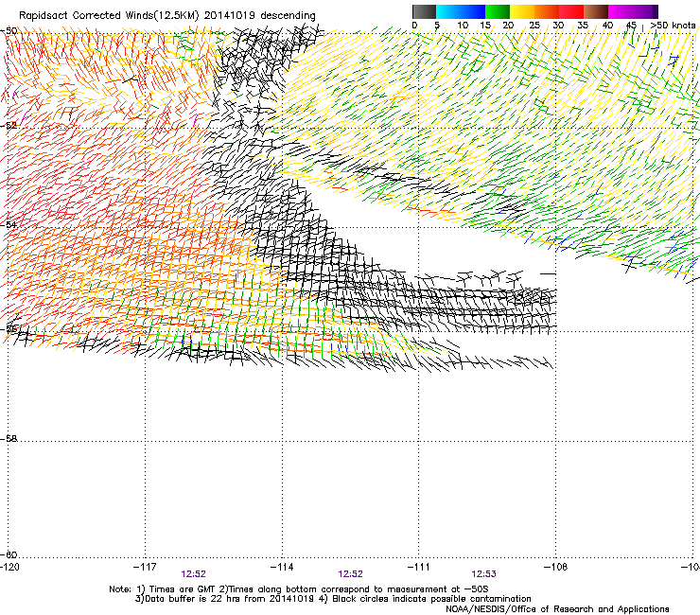Viewport: 700px width, 615px height.
Task: Click the gray 0-5 knots legend swatch
Action: point(424,11)
